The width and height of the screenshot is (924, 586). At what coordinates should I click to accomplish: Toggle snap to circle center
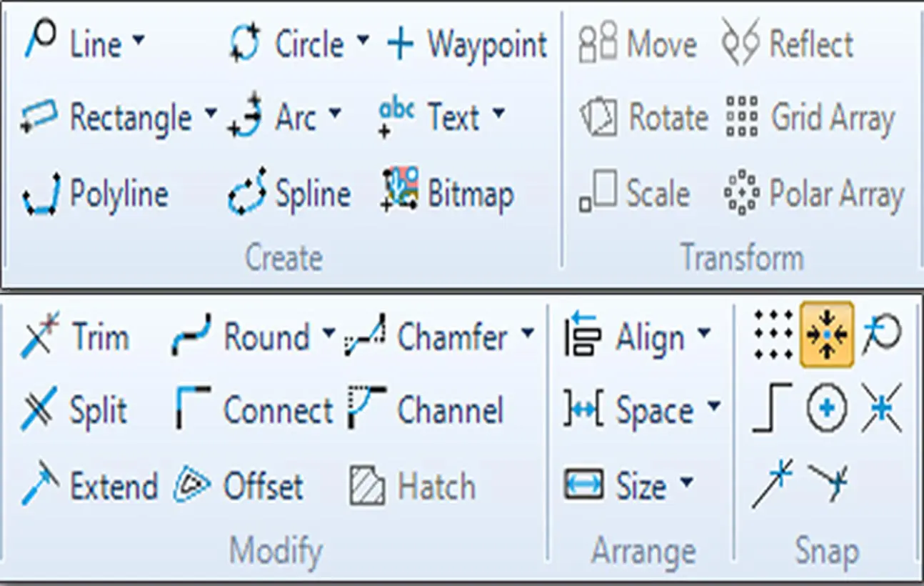pos(826,409)
